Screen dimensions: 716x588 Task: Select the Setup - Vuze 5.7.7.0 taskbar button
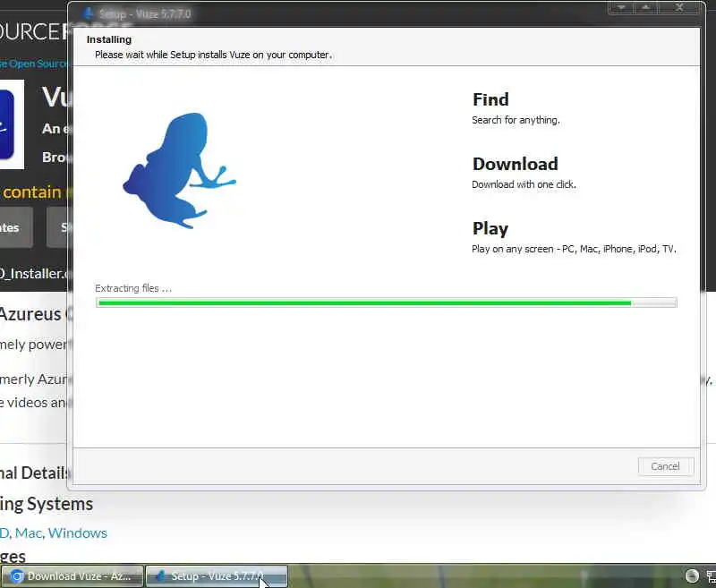click(217, 576)
